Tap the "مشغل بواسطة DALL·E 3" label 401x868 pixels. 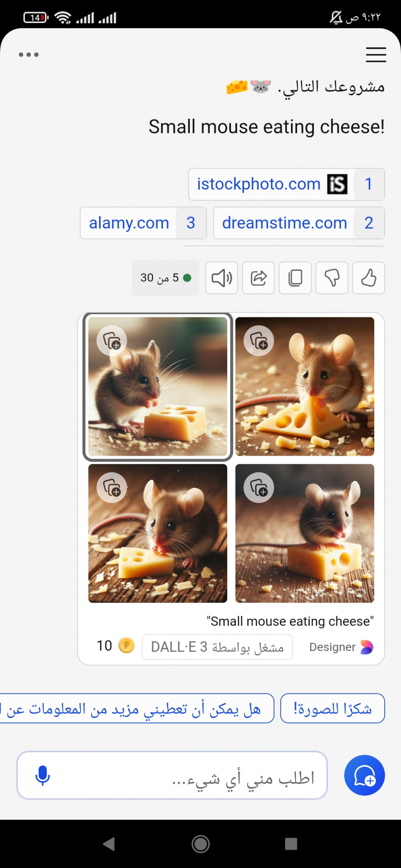pos(217,647)
